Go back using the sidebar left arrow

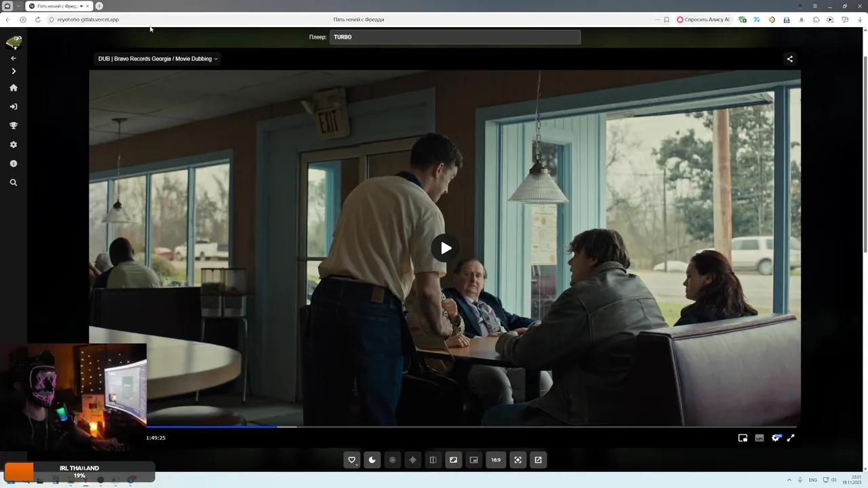(13, 58)
